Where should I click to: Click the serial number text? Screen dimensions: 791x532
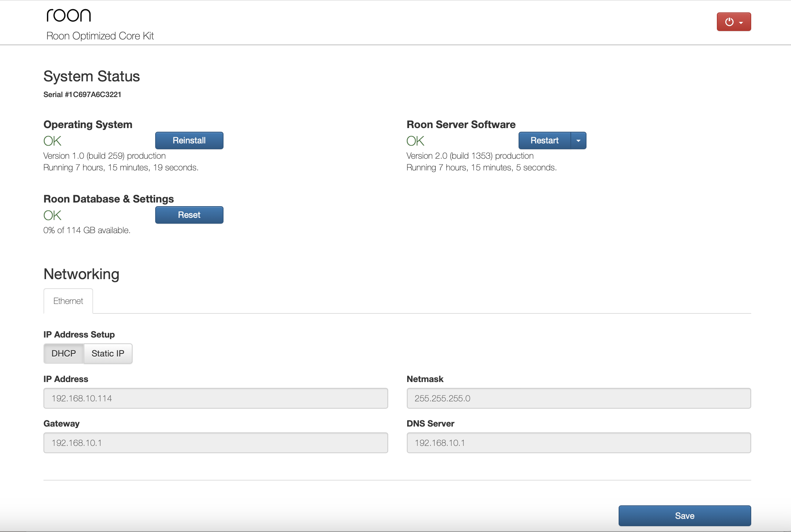[x=82, y=95]
